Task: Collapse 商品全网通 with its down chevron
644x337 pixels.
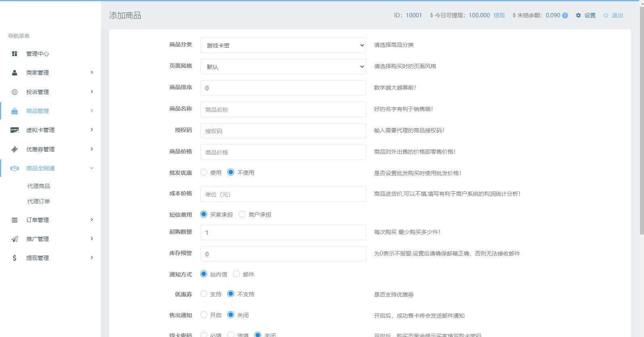Action: [92, 168]
